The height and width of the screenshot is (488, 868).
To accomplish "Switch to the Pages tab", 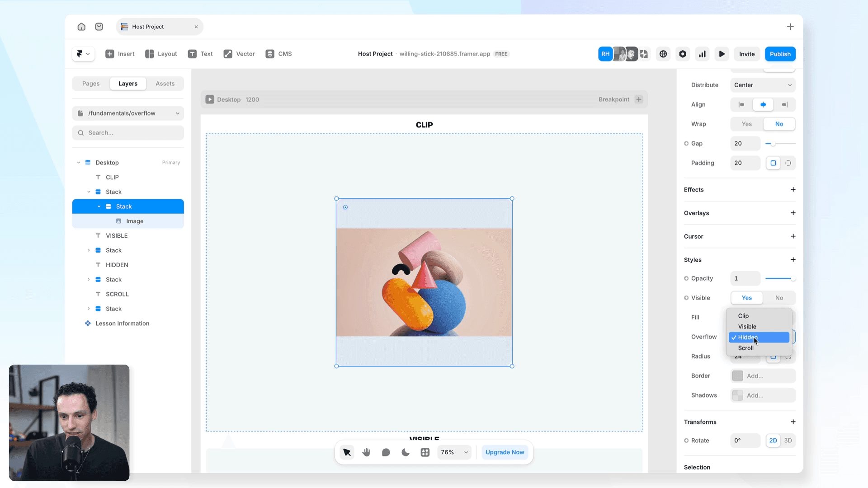I will 91,84.
